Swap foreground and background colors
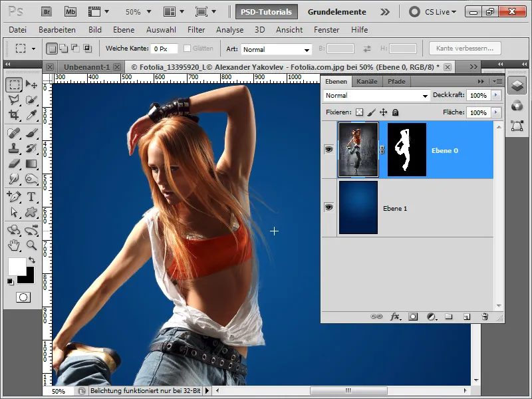Viewport: 532px width, 399px height. (31, 260)
